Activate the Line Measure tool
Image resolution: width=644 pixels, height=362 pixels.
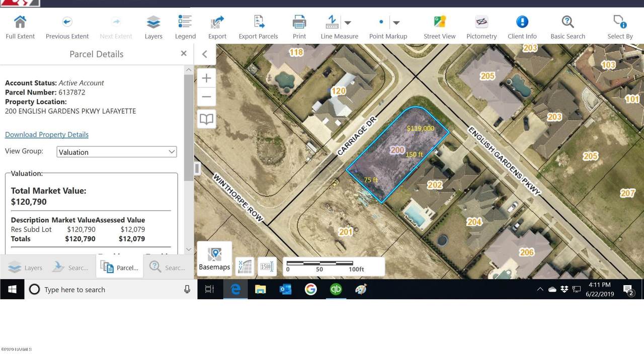332,22
